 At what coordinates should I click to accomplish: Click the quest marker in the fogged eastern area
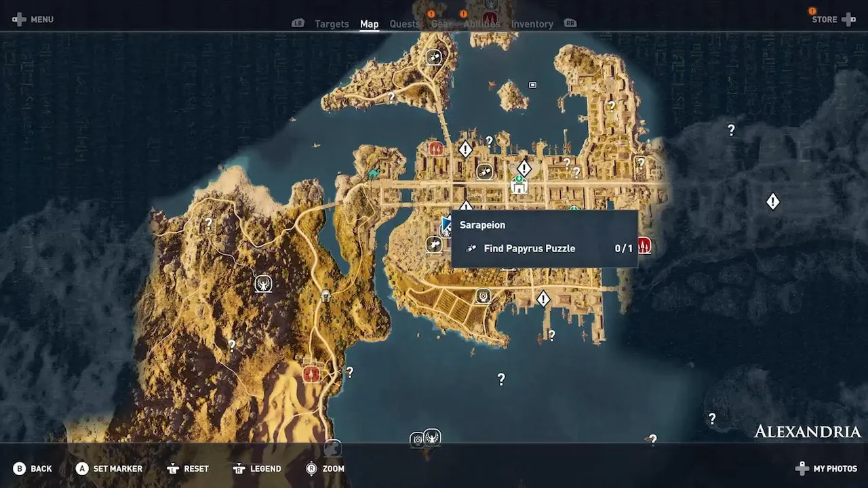772,201
